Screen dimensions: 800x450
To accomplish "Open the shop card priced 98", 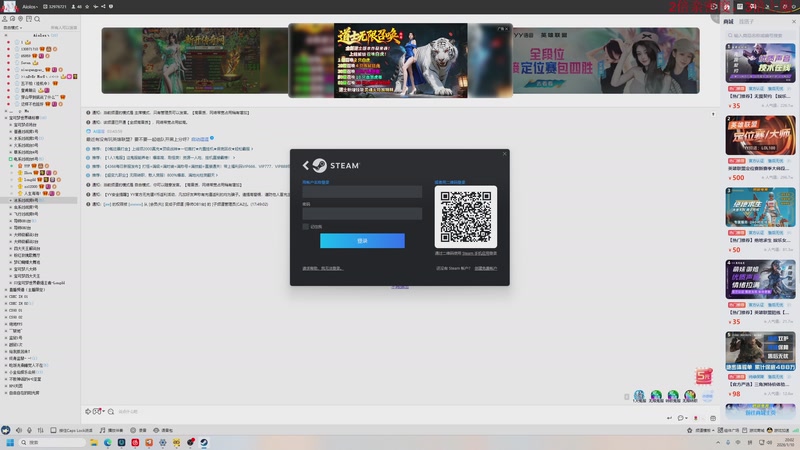I will [760, 364].
